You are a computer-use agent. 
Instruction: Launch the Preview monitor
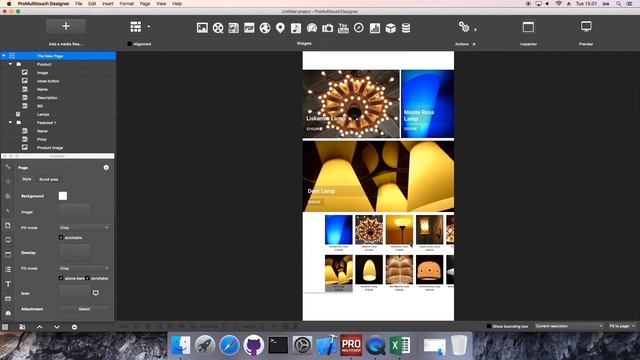tap(586, 27)
